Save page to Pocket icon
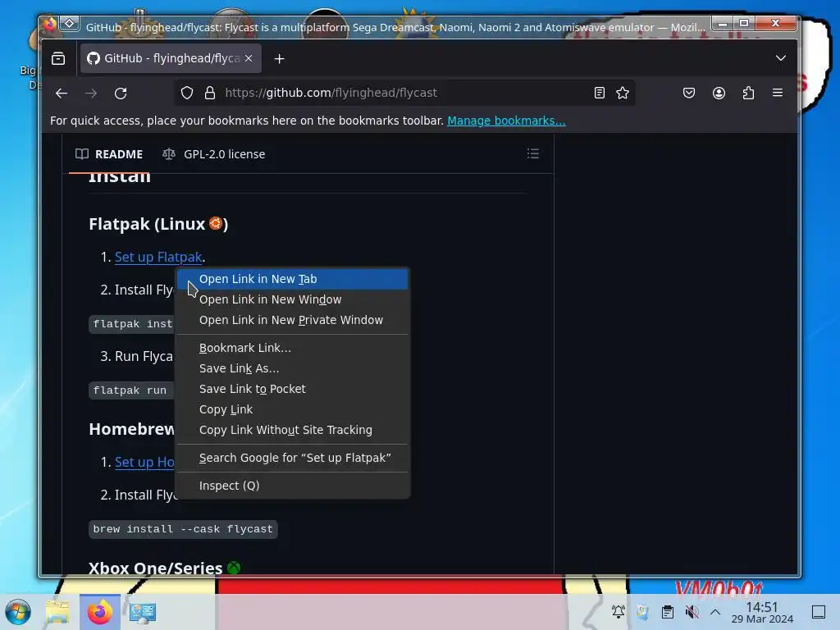The width and height of the screenshot is (840, 630). (x=689, y=94)
